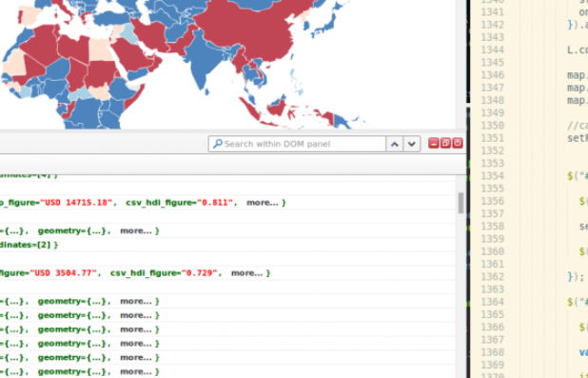Select the value "0.811"
The image size is (588, 378).
tap(215, 203)
